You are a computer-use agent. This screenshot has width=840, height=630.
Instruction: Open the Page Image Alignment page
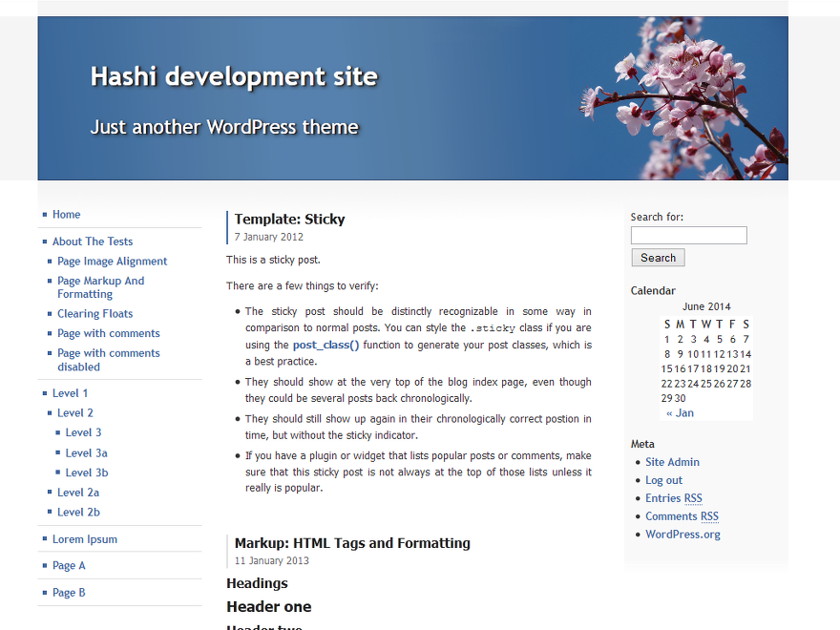[112, 261]
